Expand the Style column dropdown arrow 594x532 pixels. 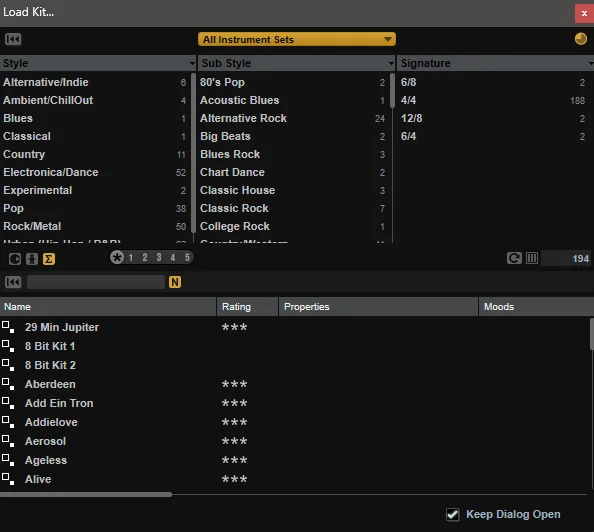[x=192, y=63]
